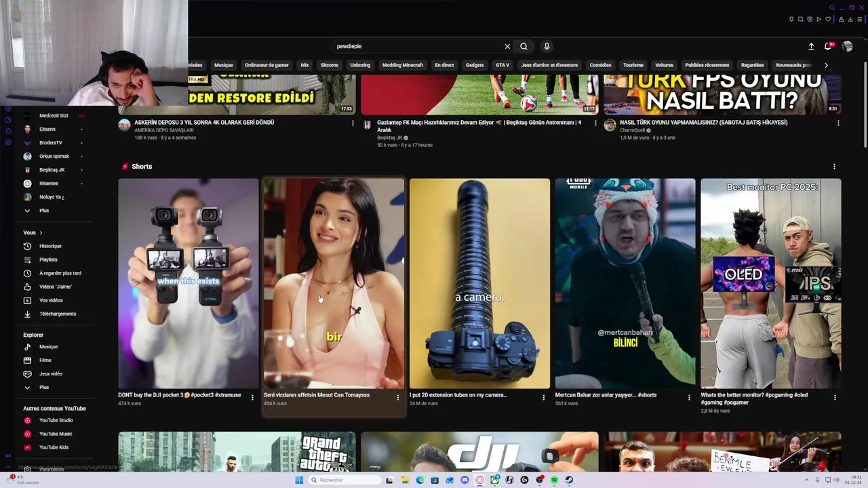Play the extension tubes camera short

click(x=479, y=283)
